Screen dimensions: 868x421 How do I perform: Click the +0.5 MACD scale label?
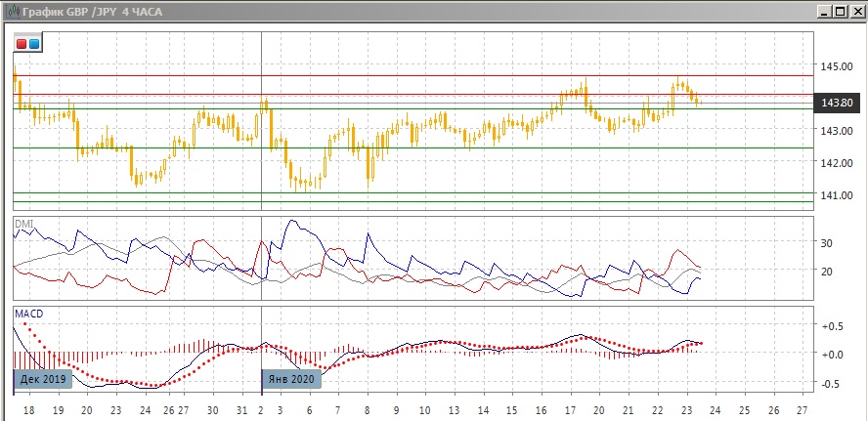point(833,326)
